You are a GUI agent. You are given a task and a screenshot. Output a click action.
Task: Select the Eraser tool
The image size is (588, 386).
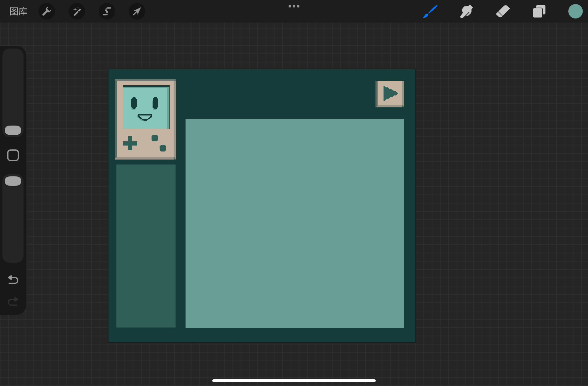[x=503, y=11]
